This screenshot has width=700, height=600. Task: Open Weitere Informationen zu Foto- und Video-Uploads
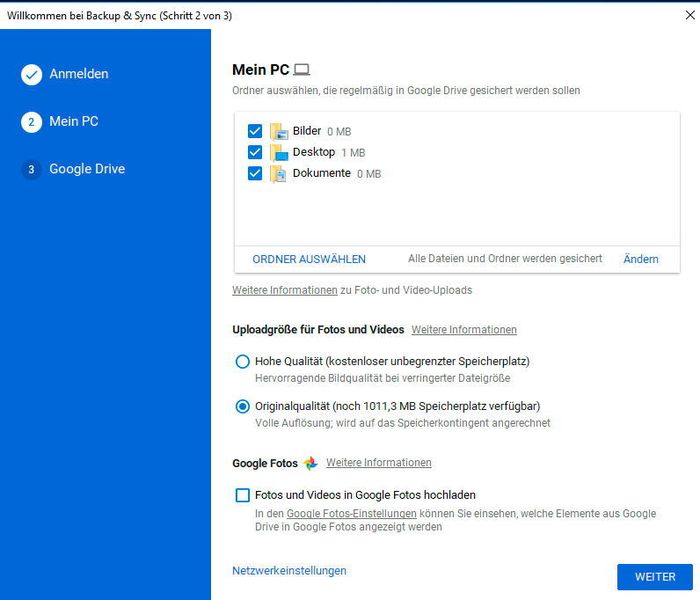click(x=284, y=290)
